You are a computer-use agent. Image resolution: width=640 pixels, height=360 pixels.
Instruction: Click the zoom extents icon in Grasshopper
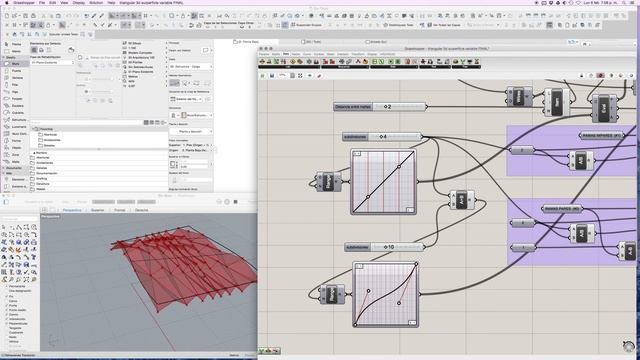point(300,76)
